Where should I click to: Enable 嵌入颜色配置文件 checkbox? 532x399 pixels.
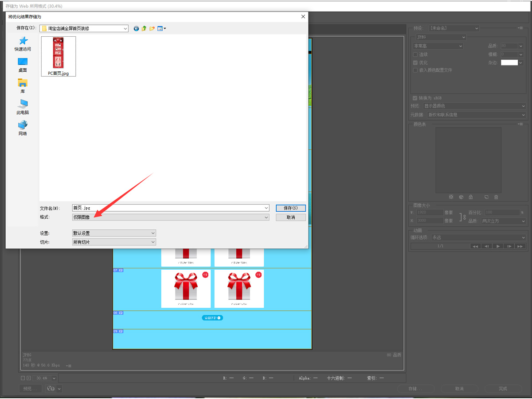415,70
